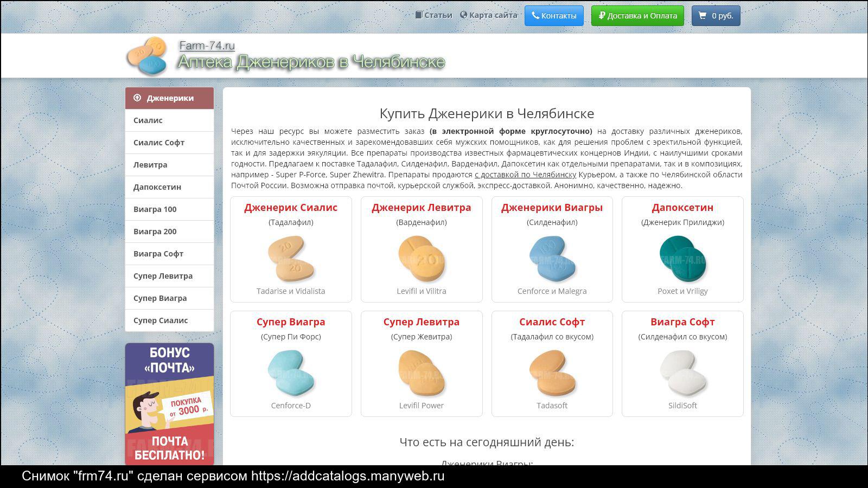Screen dimensions: 868x488
Task: Click the Levifil и Vilitra caption
Action: [x=422, y=291]
